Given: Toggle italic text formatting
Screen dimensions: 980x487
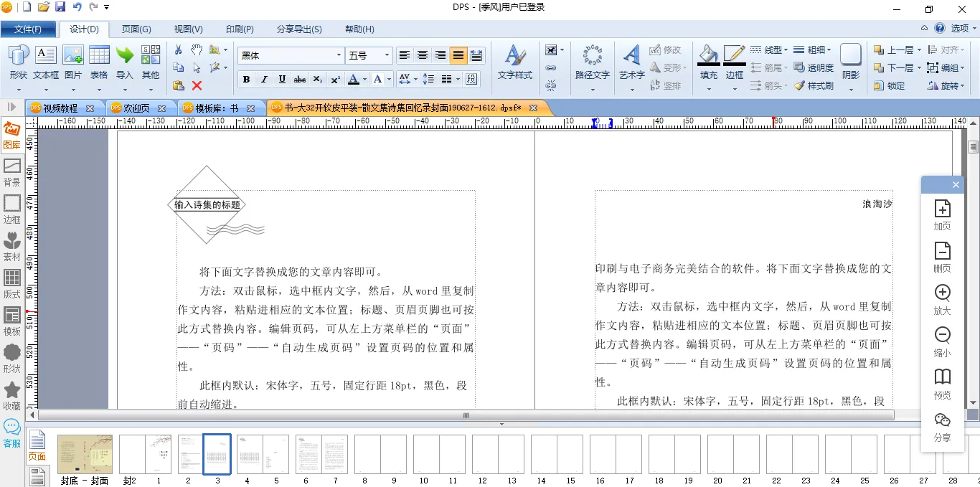Looking at the screenshot, I should coord(264,79).
